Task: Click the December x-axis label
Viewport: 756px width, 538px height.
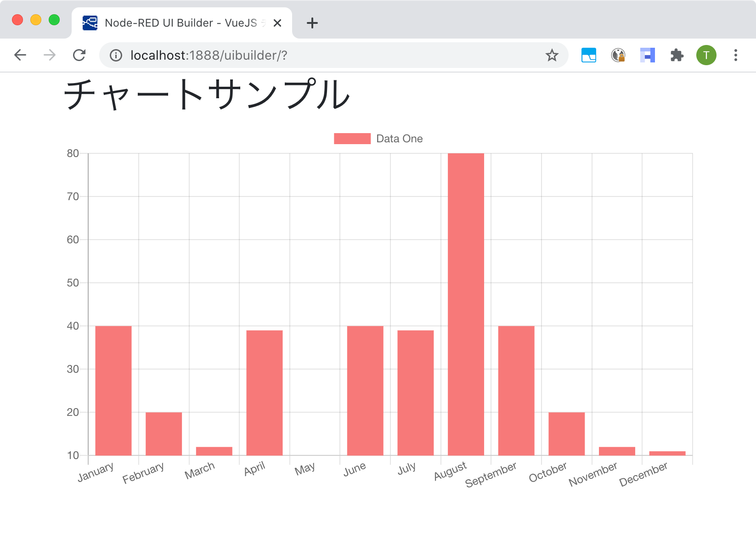Action: [x=643, y=474]
